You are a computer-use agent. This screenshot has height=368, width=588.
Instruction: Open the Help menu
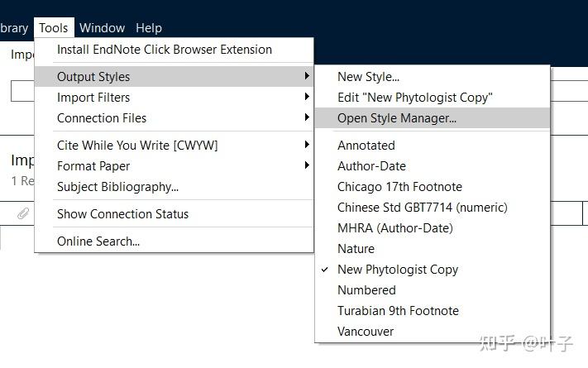(x=149, y=28)
